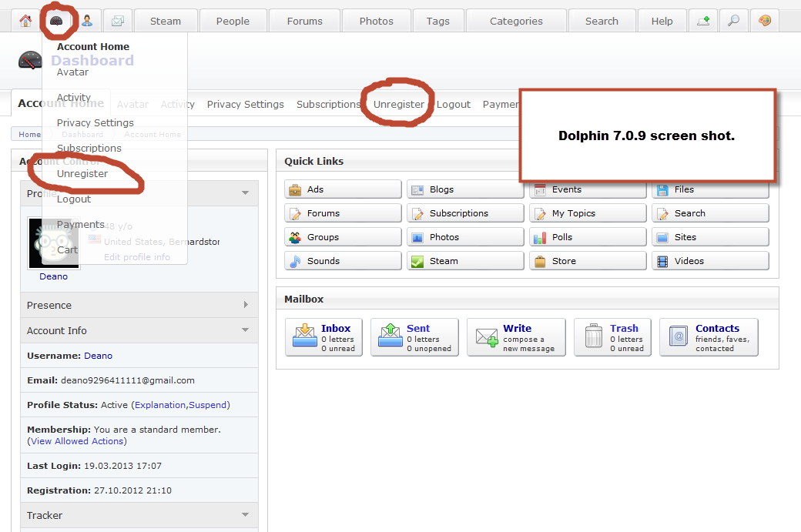Click the Files floppy disk icon
801x532 pixels.
click(x=662, y=190)
